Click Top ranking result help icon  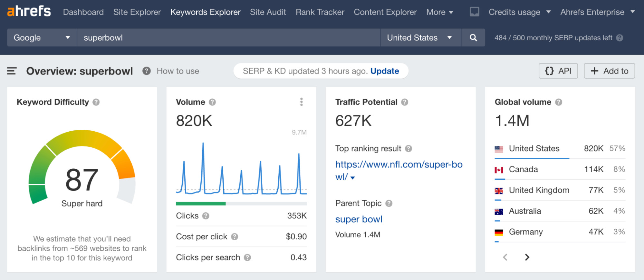409,149
